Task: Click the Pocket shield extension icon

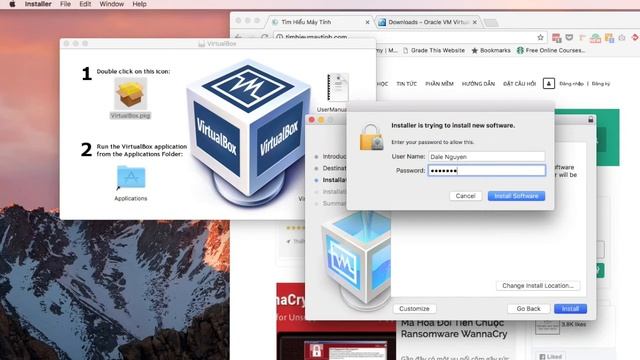Action: (x=569, y=38)
